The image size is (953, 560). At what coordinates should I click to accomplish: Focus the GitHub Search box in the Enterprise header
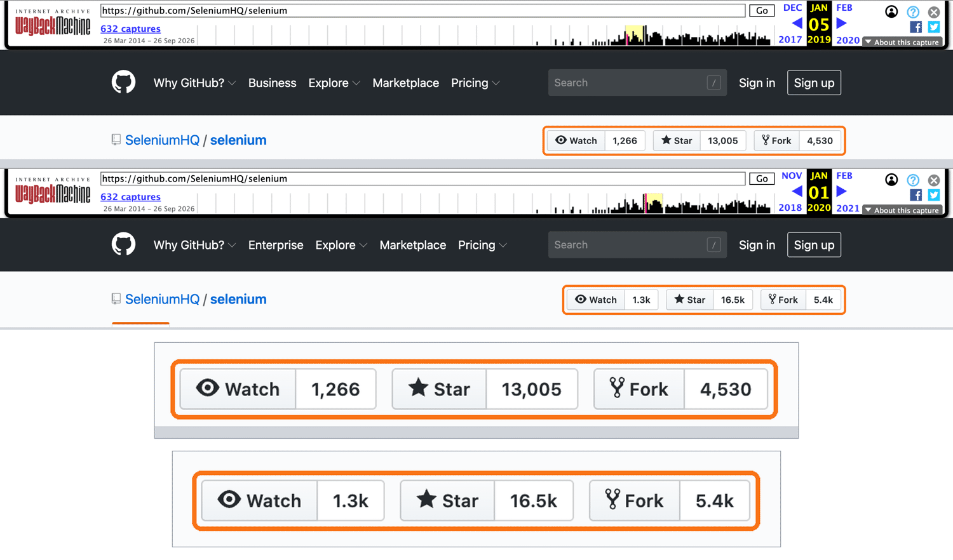637,244
